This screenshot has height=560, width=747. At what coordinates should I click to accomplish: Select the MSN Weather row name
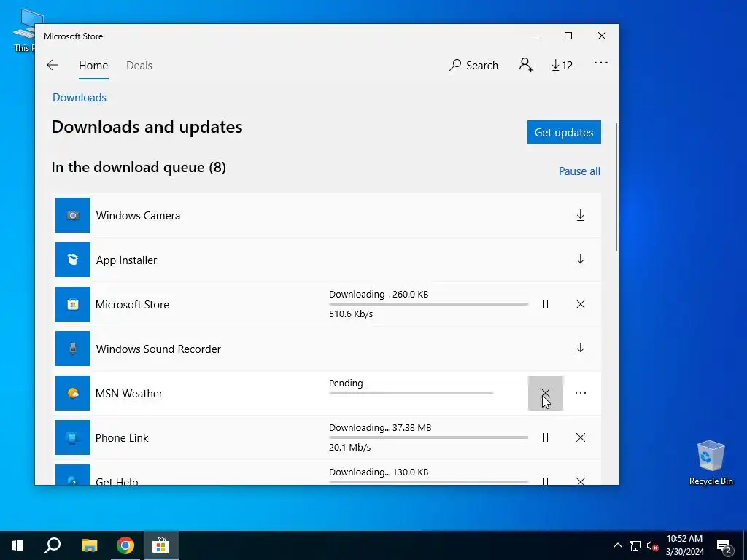(x=129, y=393)
